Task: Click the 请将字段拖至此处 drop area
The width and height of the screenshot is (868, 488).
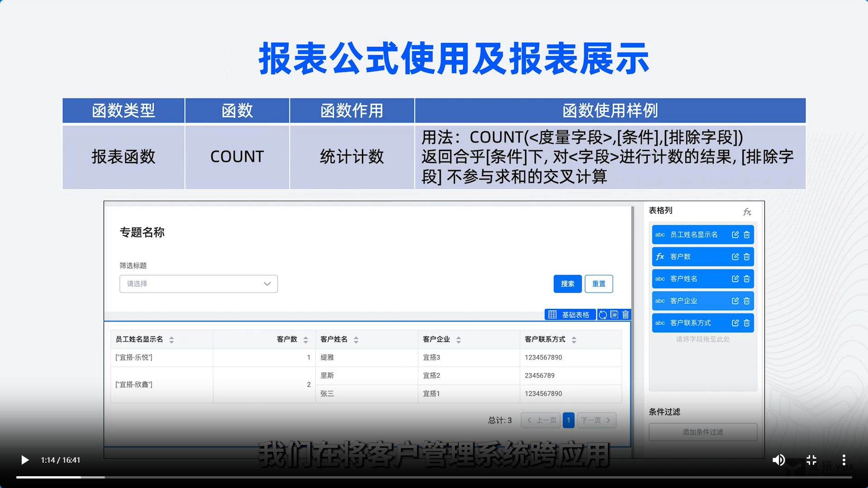Action: coord(703,339)
